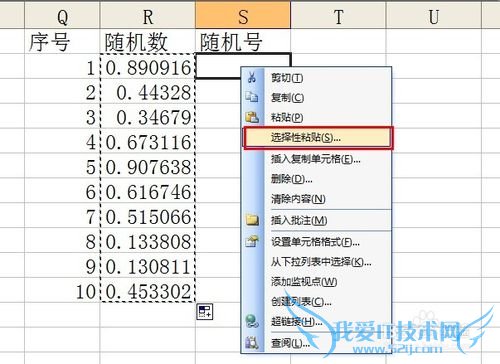Select 选择性粘贴(S)... menu entry
The image size is (500, 364).
pos(318,138)
